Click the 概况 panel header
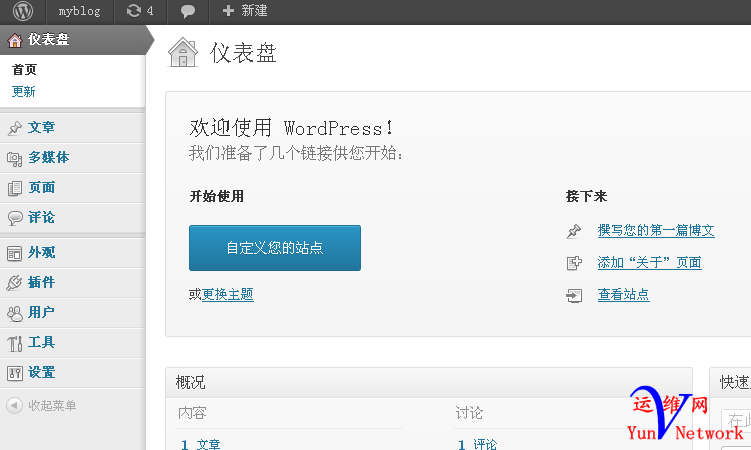The image size is (751, 450). tap(429, 382)
